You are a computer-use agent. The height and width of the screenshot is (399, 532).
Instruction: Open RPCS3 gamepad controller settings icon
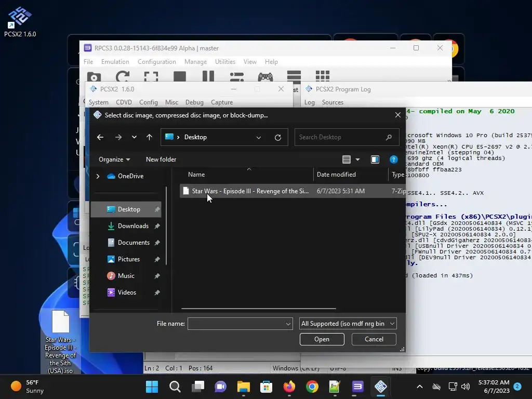pos(265,77)
